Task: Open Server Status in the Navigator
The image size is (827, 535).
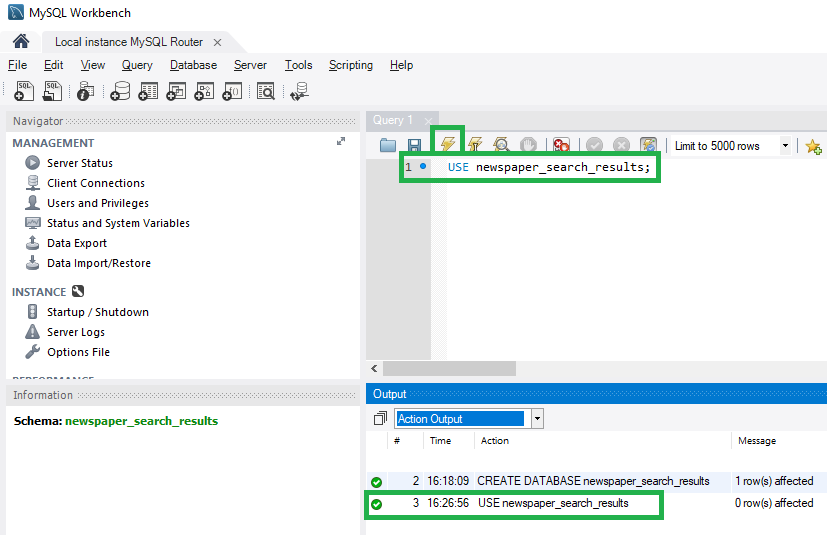Action: [x=79, y=163]
